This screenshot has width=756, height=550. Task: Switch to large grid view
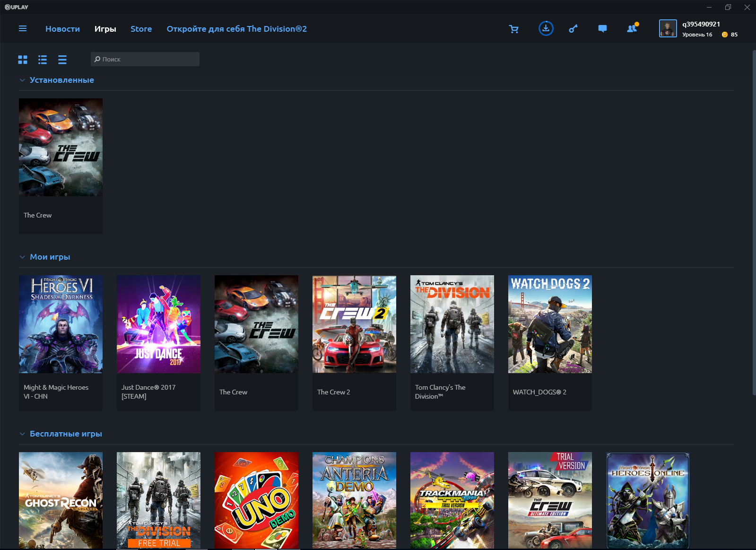tap(23, 60)
